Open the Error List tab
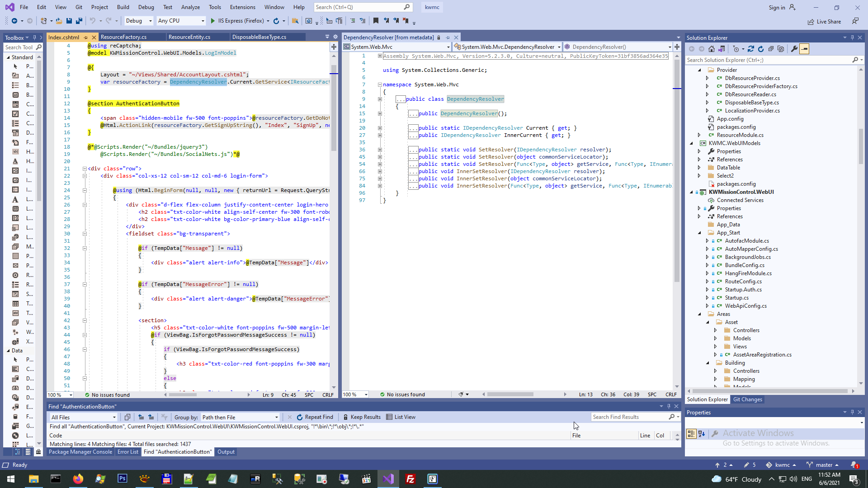 tap(128, 452)
